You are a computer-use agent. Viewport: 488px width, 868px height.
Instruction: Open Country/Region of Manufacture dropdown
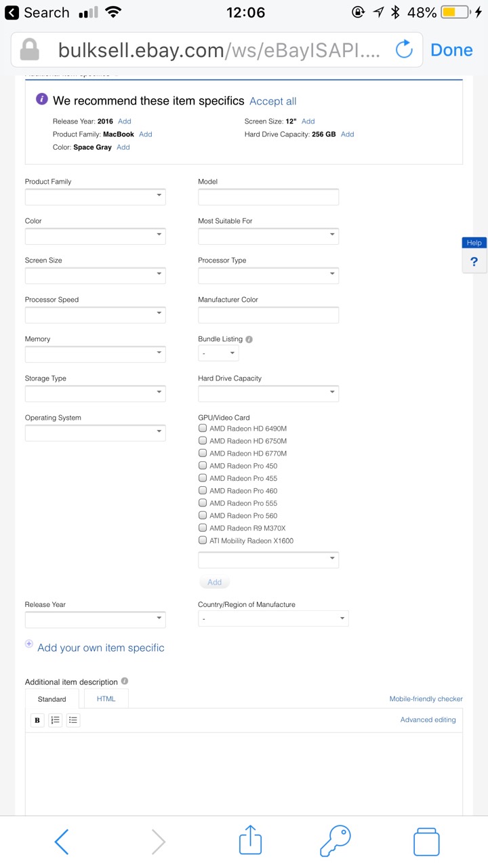(272, 618)
